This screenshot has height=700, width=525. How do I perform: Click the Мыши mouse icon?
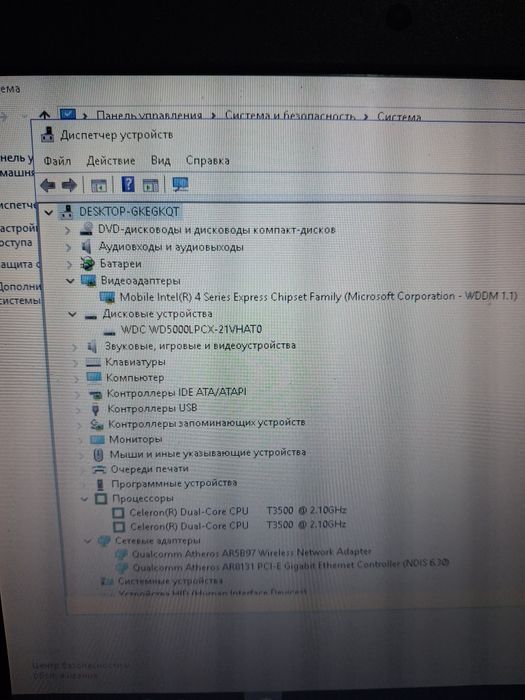coord(98,454)
